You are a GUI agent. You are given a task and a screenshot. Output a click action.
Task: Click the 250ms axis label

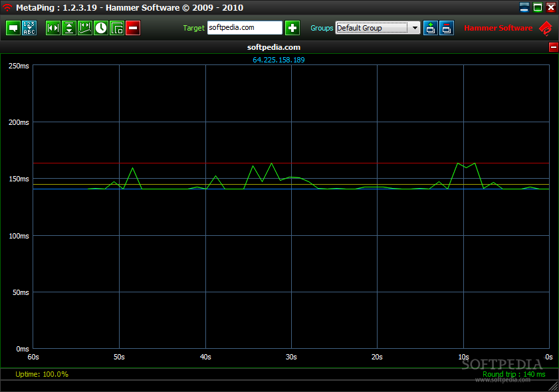[x=19, y=66]
